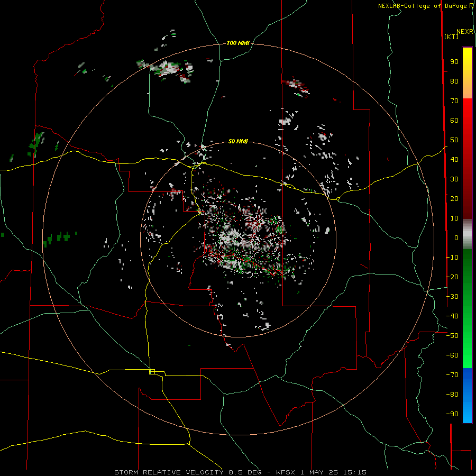The height and width of the screenshot is (476, 476).
Task: Click the 60 value on the velocity scale
Action: click(x=454, y=121)
